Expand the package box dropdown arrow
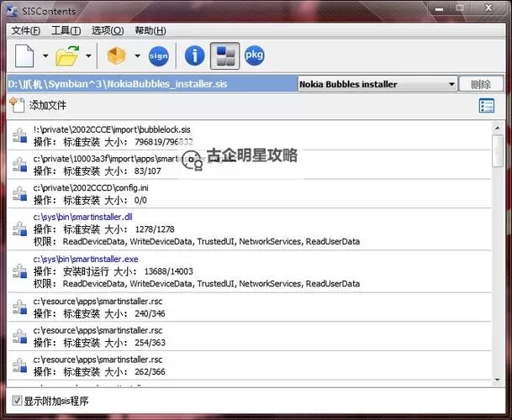This screenshot has width=512, height=420. pyautogui.click(x=137, y=57)
